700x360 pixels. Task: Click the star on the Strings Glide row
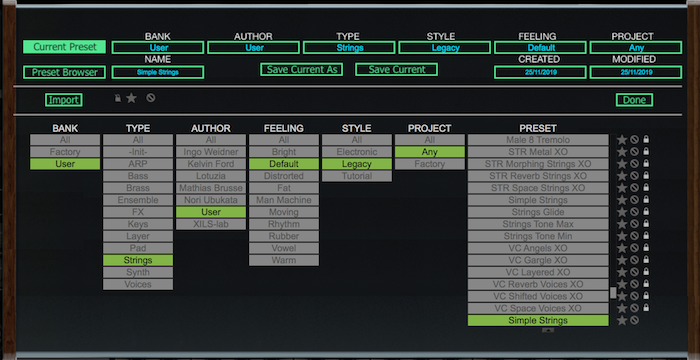click(x=622, y=212)
